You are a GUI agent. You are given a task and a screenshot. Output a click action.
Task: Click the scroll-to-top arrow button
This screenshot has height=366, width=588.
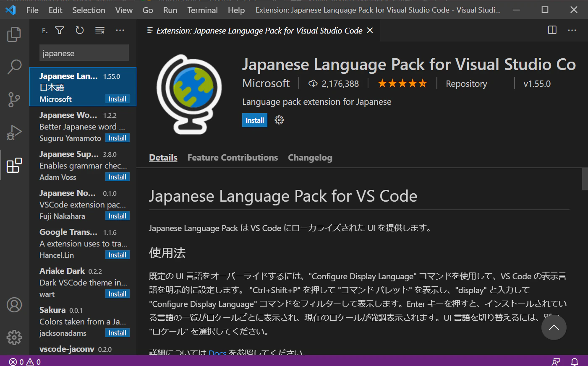point(554,327)
